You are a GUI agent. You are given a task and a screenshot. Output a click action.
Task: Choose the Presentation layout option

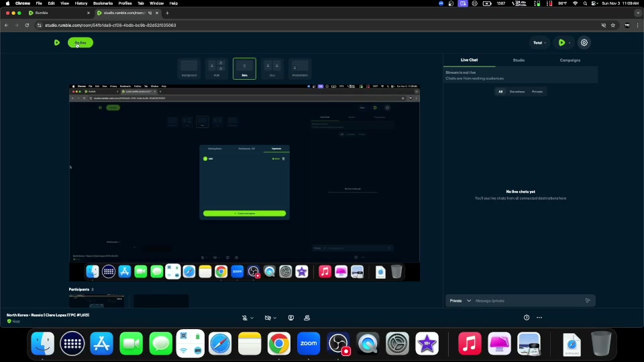tap(300, 68)
